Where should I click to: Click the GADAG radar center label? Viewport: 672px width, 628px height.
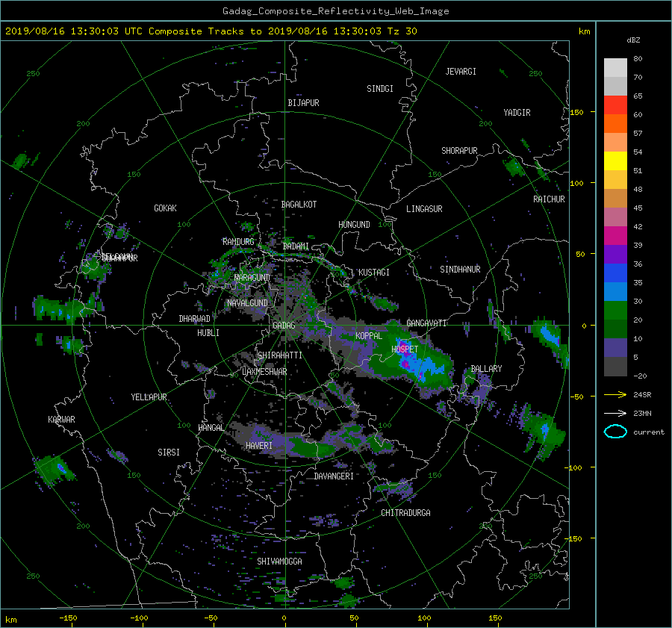284,326
